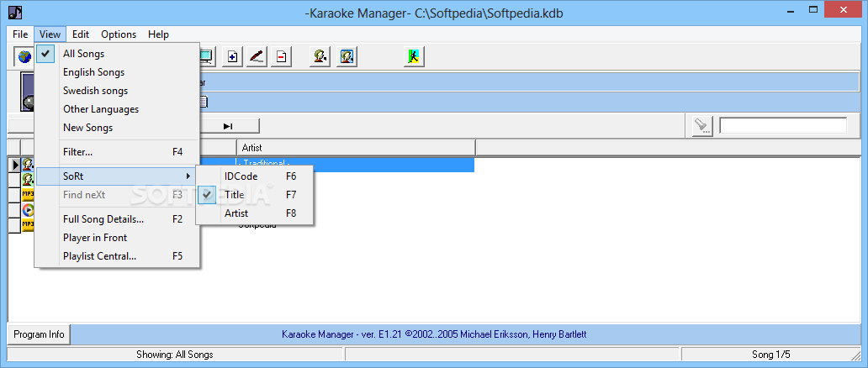Screen dimensions: 868x368
Task: Click the small notes document icon
Action: tap(204, 102)
